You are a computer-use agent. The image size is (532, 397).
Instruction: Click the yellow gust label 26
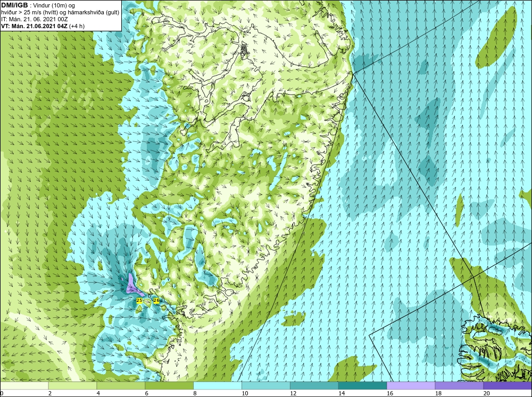click(156, 300)
